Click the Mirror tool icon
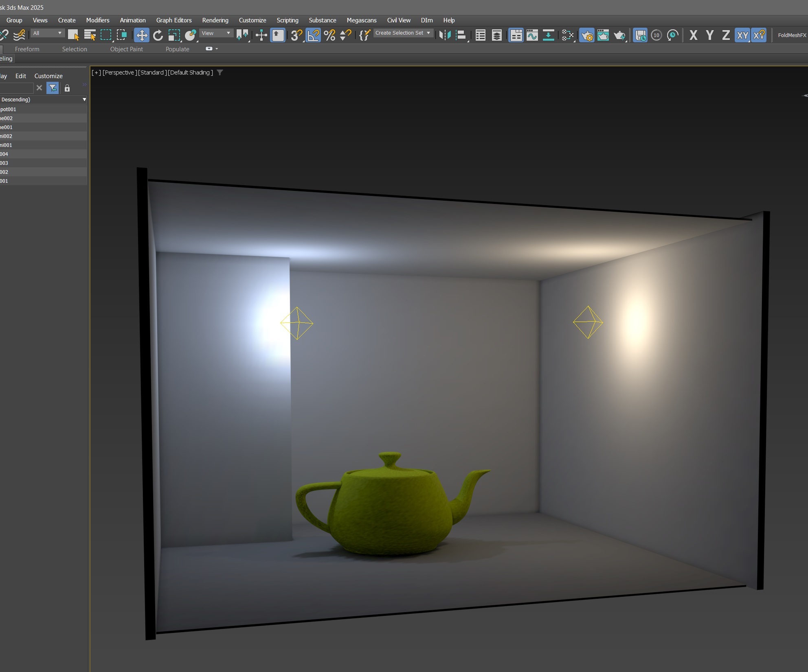 click(x=445, y=35)
